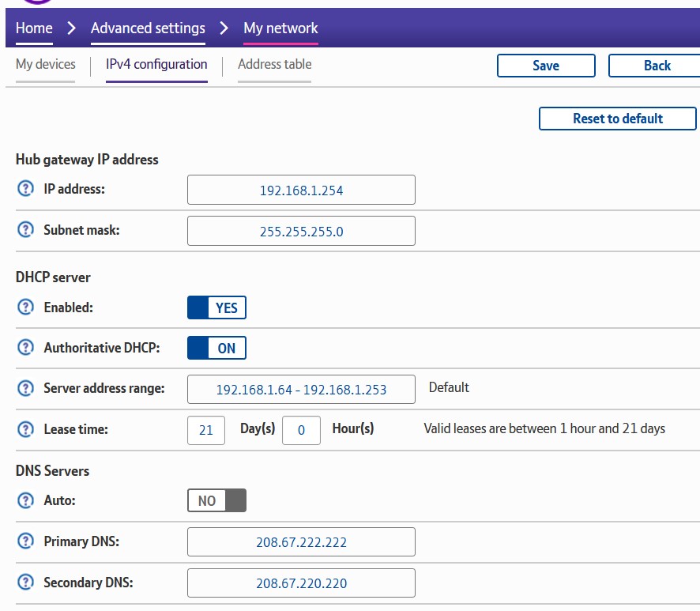
Task: Turn off Authoritative DHCP switch
Action: pyautogui.click(x=216, y=348)
